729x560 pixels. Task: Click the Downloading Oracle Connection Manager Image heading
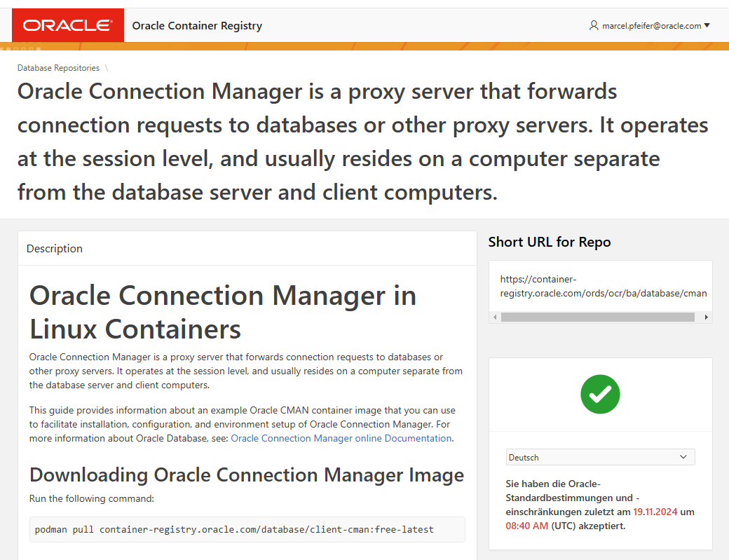click(x=247, y=474)
